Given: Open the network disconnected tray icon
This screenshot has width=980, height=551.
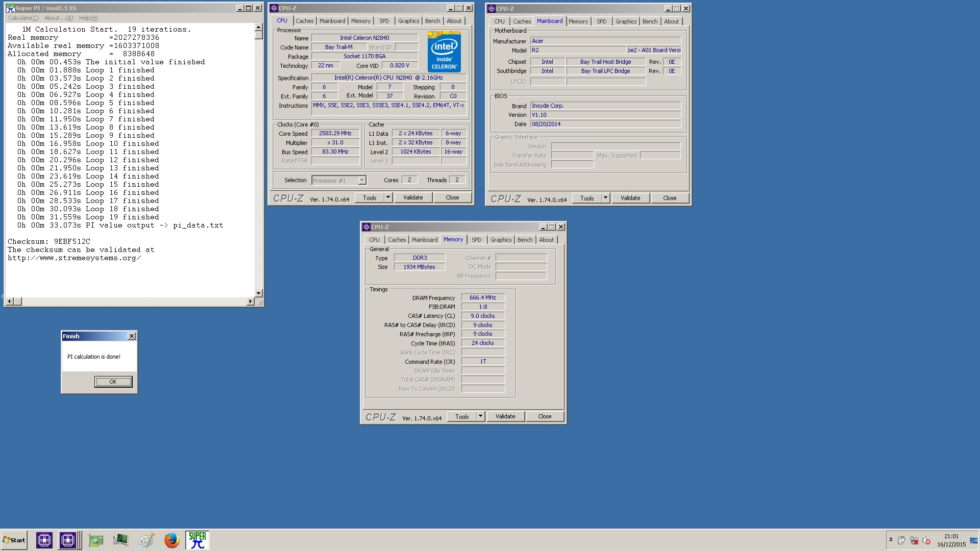Looking at the screenshot, I should pos(914,540).
